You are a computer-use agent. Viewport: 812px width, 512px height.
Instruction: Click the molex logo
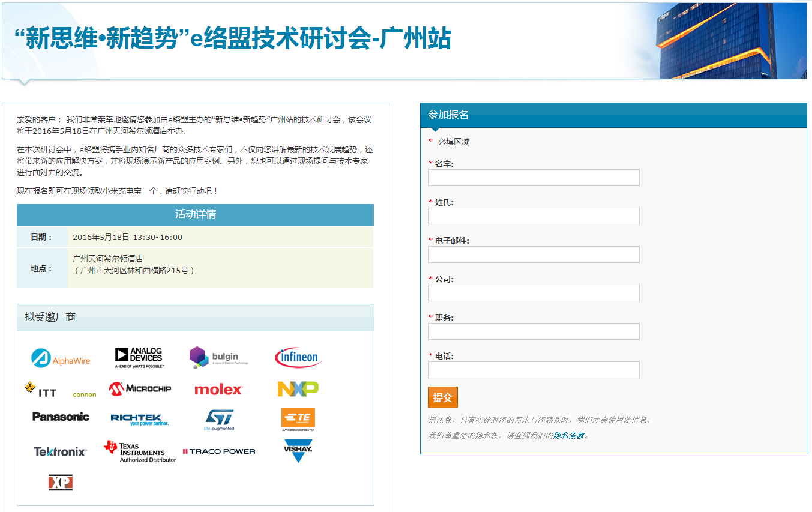(x=218, y=390)
